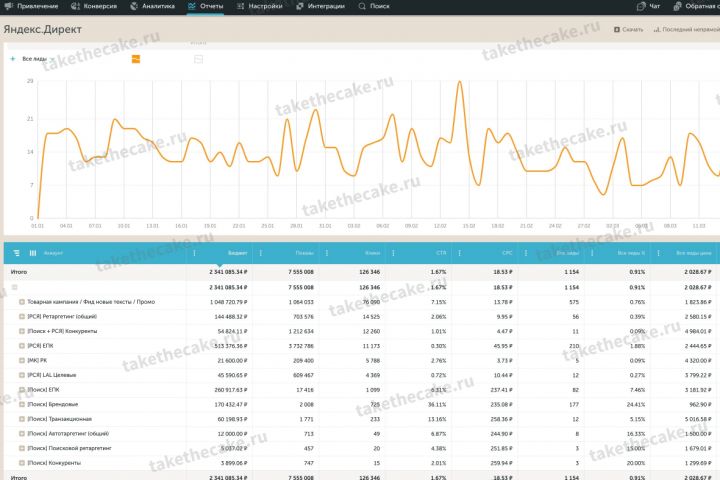Image resolution: width=720 pixels, height=480 pixels.
Task: Click the Конверсия section icon
Action: coord(75,6)
